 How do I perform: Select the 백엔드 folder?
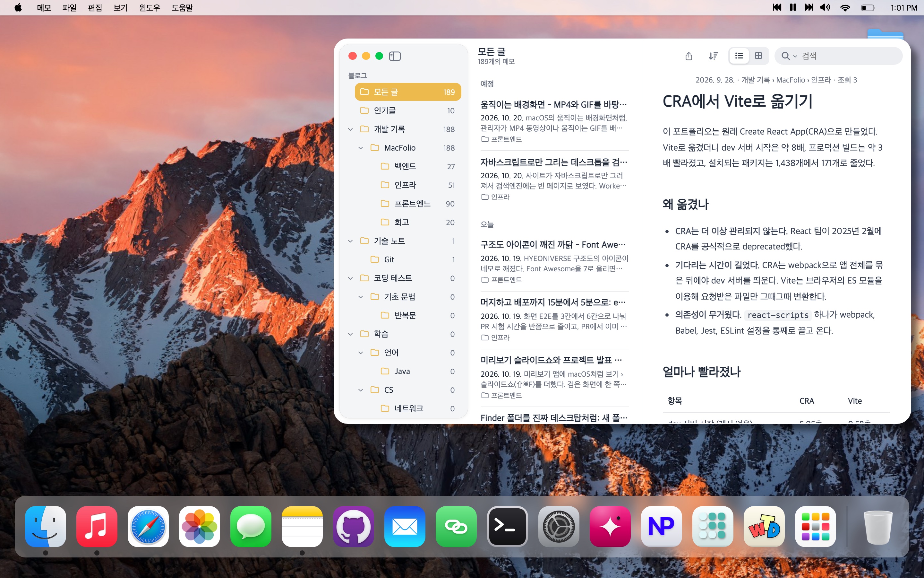point(408,166)
